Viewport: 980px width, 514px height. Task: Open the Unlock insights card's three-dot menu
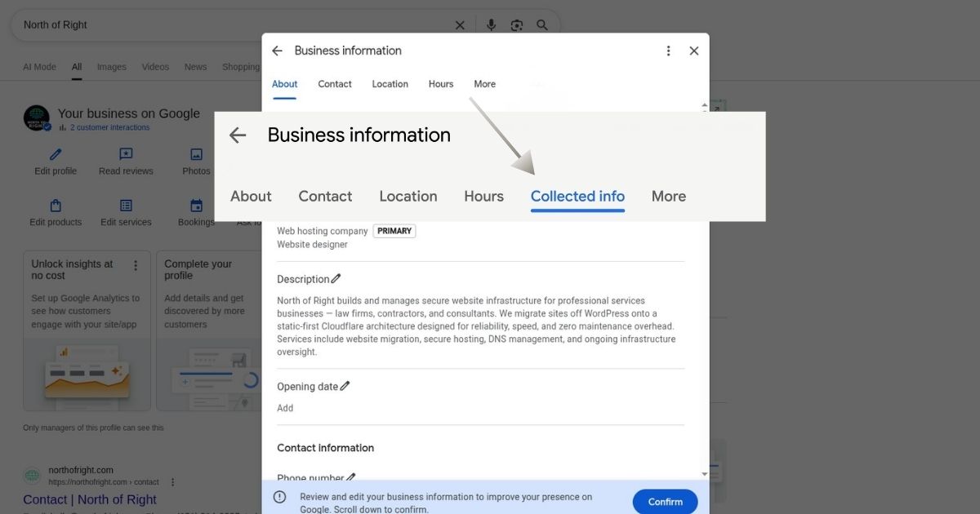pyautogui.click(x=136, y=265)
